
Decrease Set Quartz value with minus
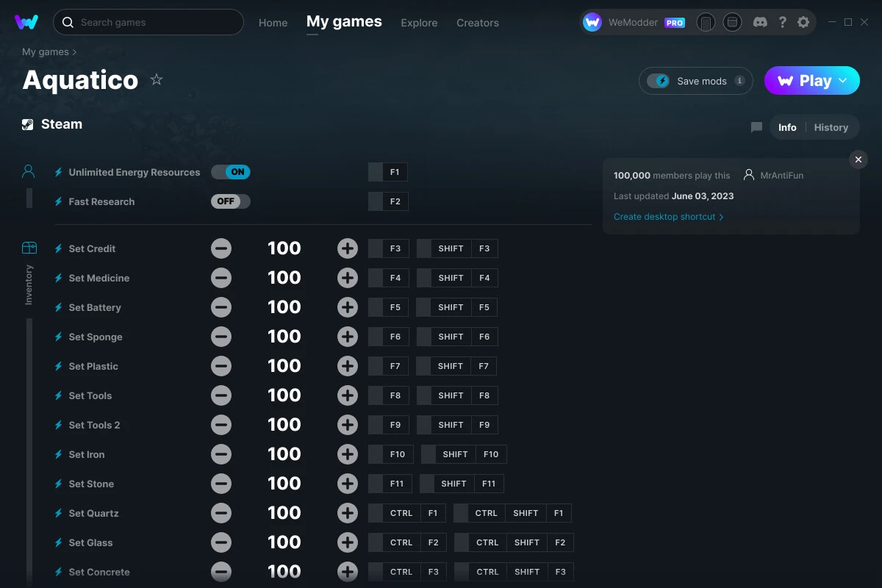coord(221,513)
